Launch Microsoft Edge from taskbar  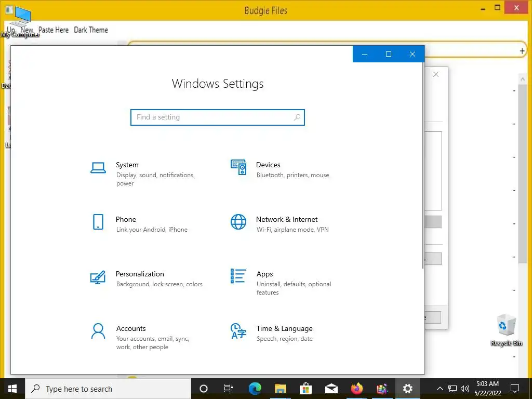click(x=255, y=389)
